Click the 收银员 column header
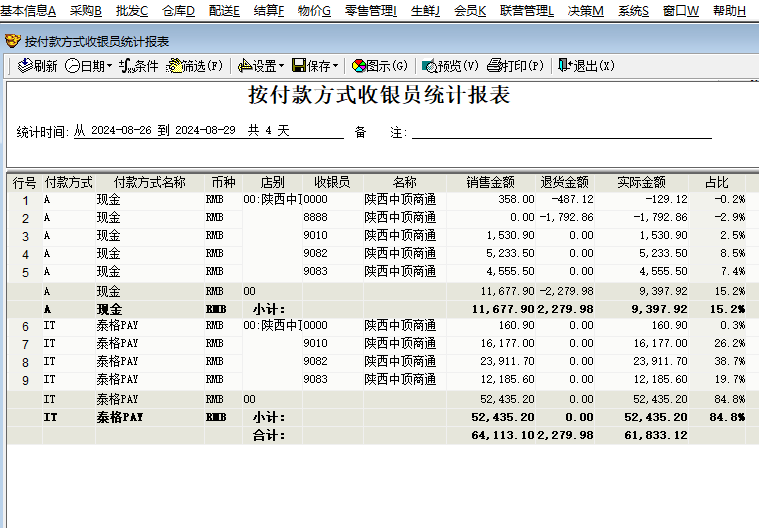Viewport: 759px width, 528px height. click(332, 183)
